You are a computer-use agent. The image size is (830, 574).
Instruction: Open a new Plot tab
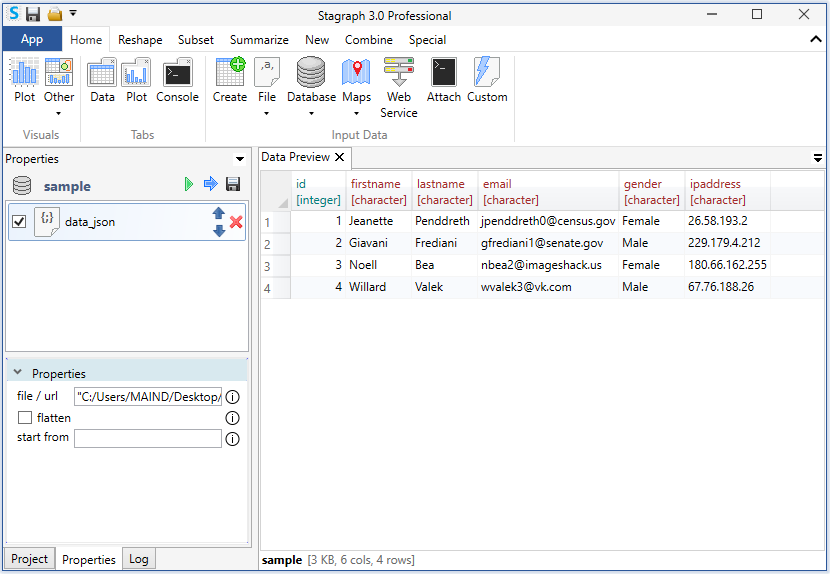(136, 73)
